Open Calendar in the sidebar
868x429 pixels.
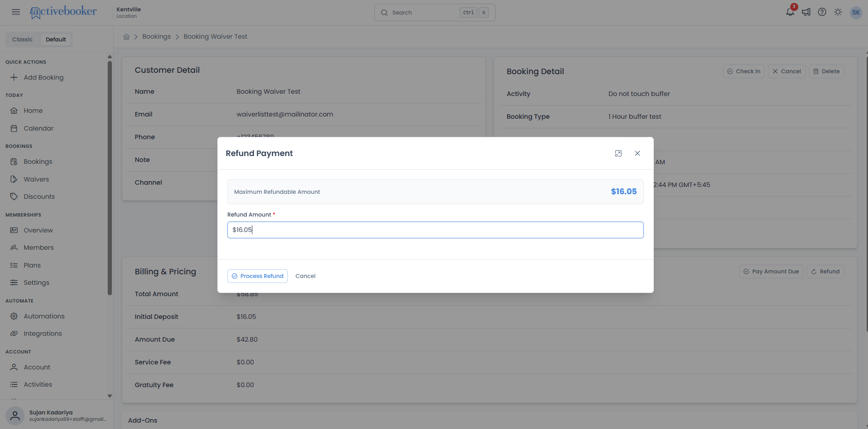39,128
